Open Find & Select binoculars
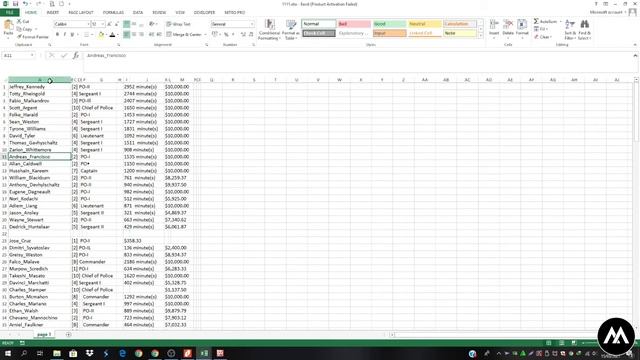The image size is (640, 360). tap(584, 29)
